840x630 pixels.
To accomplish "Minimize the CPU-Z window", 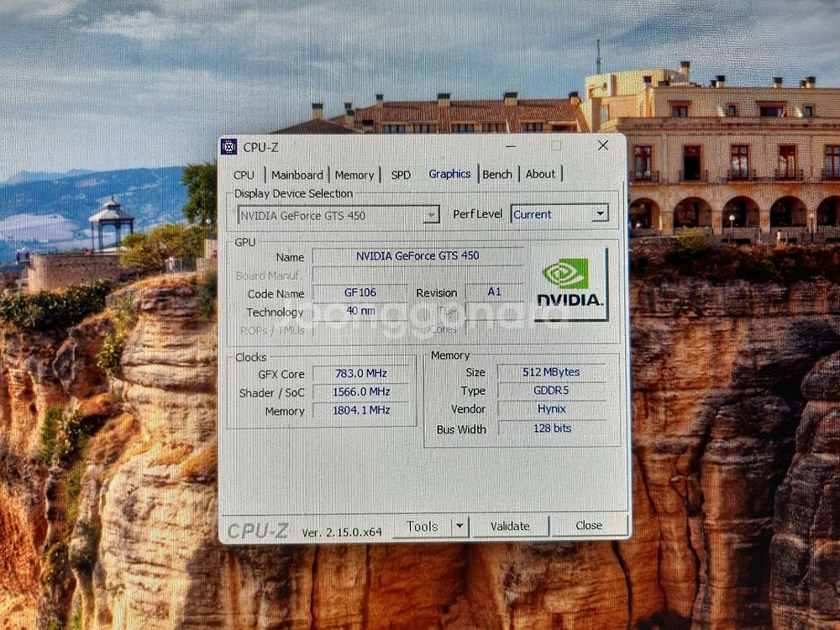I will click(x=511, y=145).
